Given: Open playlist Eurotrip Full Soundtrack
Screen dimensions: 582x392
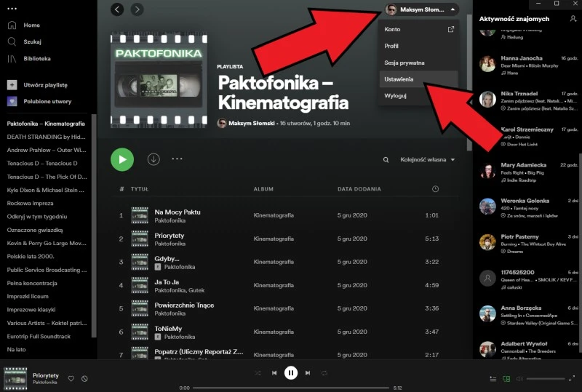Looking at the screenshot, I should pyautogui.click(x=39, y=336).
